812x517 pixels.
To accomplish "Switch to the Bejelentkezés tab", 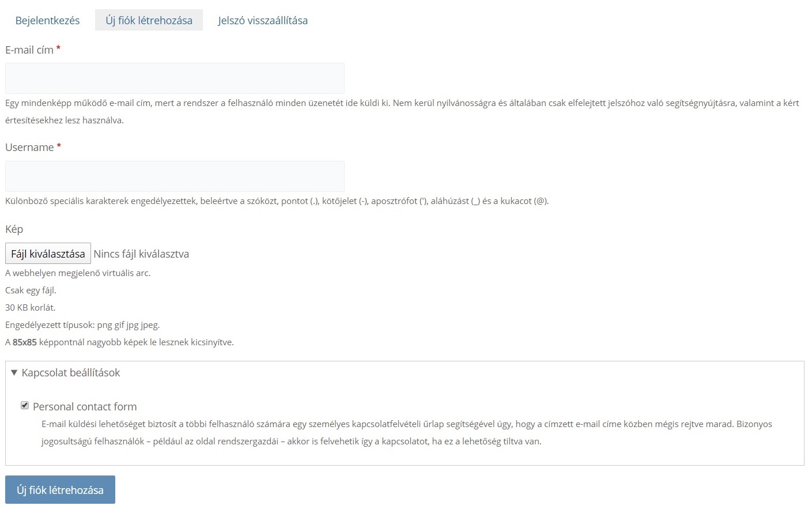I will [47, 20].
